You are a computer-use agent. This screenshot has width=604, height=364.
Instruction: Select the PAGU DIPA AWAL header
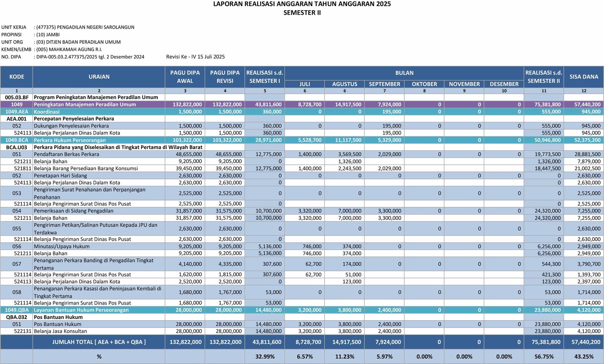[x=185, y=77]
